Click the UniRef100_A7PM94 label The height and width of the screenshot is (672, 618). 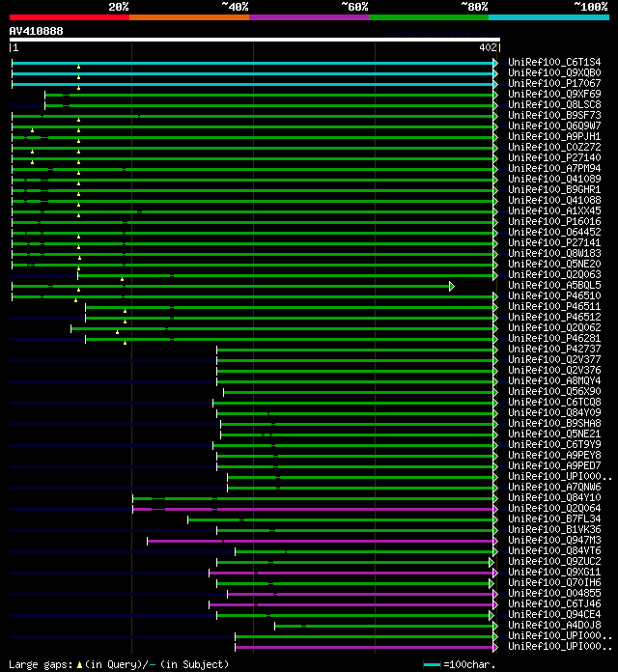click(554, 169)
